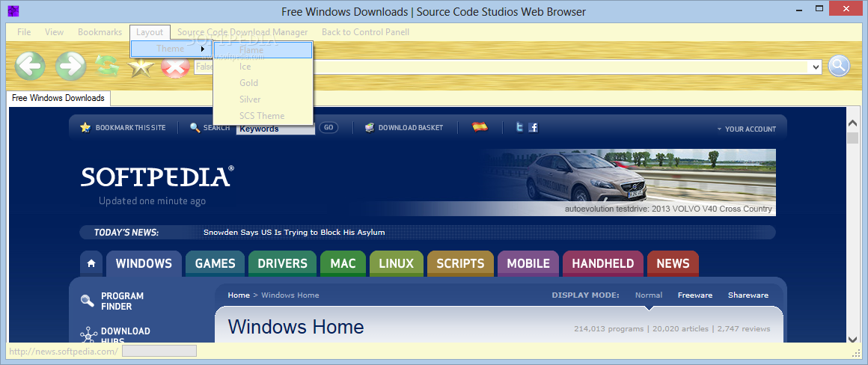The height and width of the screenshot is (365, 868).
Task: Open the MOBILE category tab
Action: pos(528,264)
